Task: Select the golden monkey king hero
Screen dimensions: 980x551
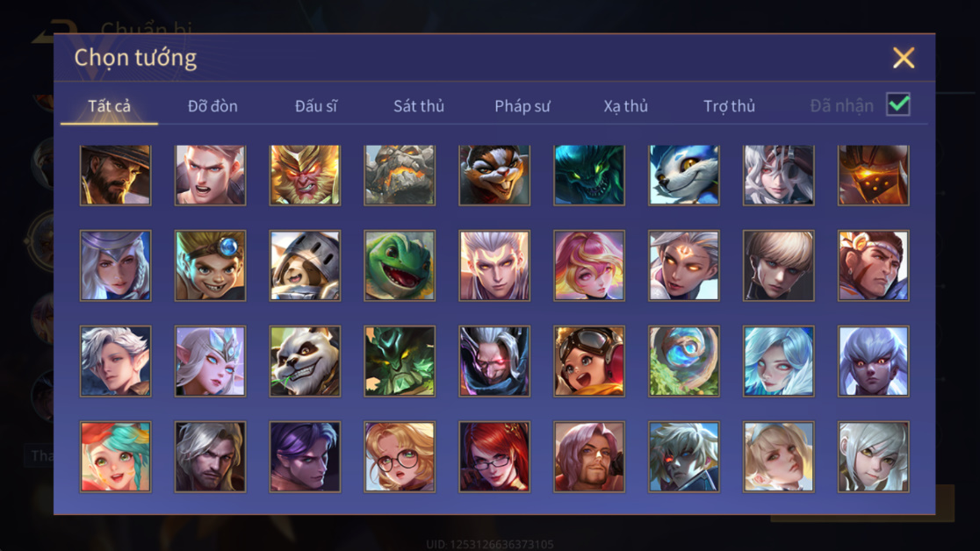Action: [305, 175]
